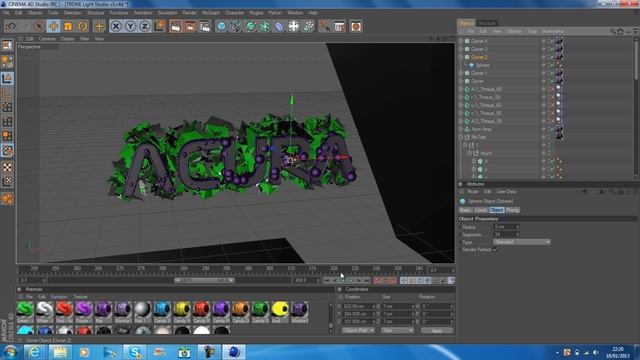This screenshot has width=640, height=360.
Task: Collapse the Cloner 2 tree node
Action: pos(461,58)
